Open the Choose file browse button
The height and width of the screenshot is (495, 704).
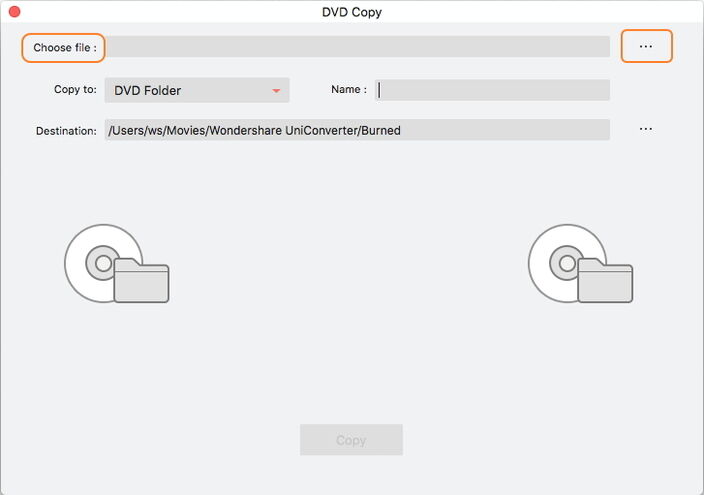646,47
